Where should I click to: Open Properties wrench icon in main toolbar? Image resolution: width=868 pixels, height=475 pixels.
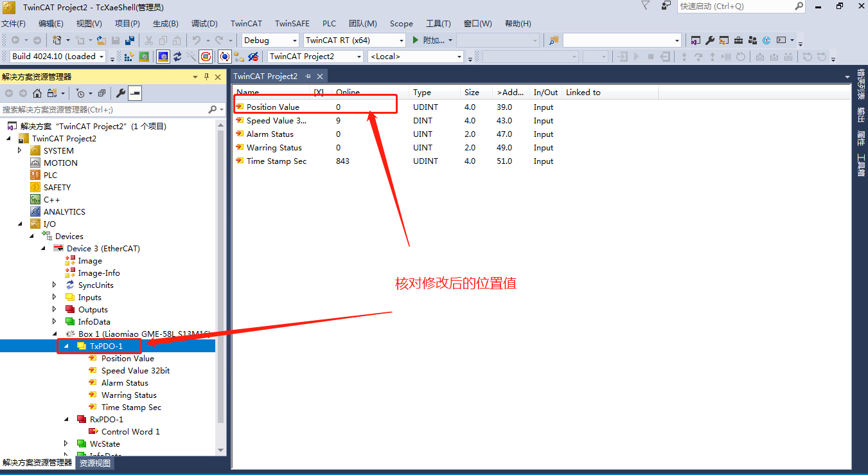tap(710, 40)
